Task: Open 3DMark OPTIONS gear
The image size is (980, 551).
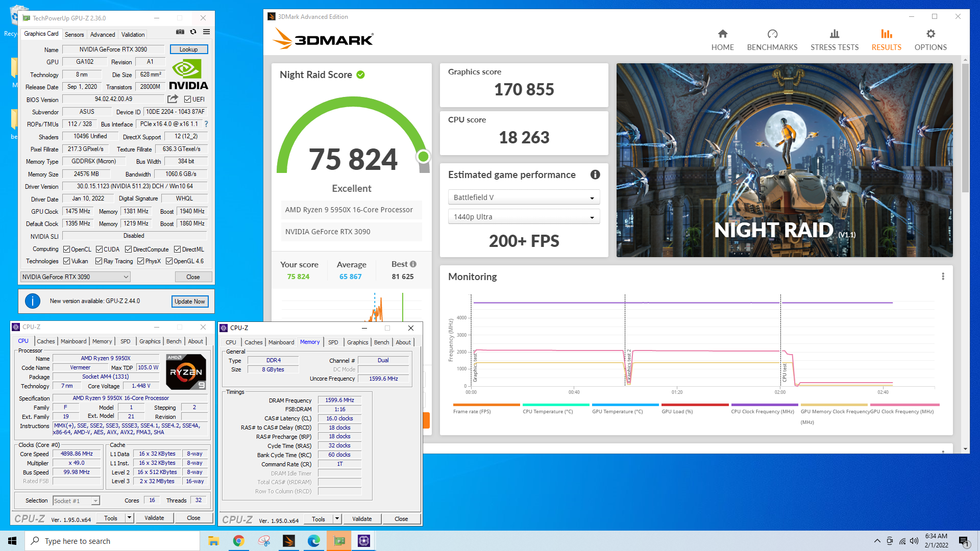Action: pyautogui.click(x=930, y=40)
